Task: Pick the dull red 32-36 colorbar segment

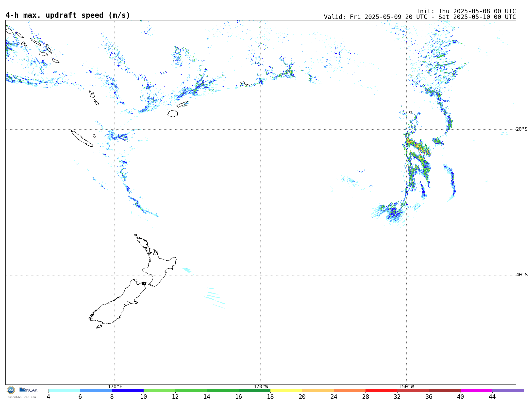Action: pyautogui.click(x=413, y=391)
